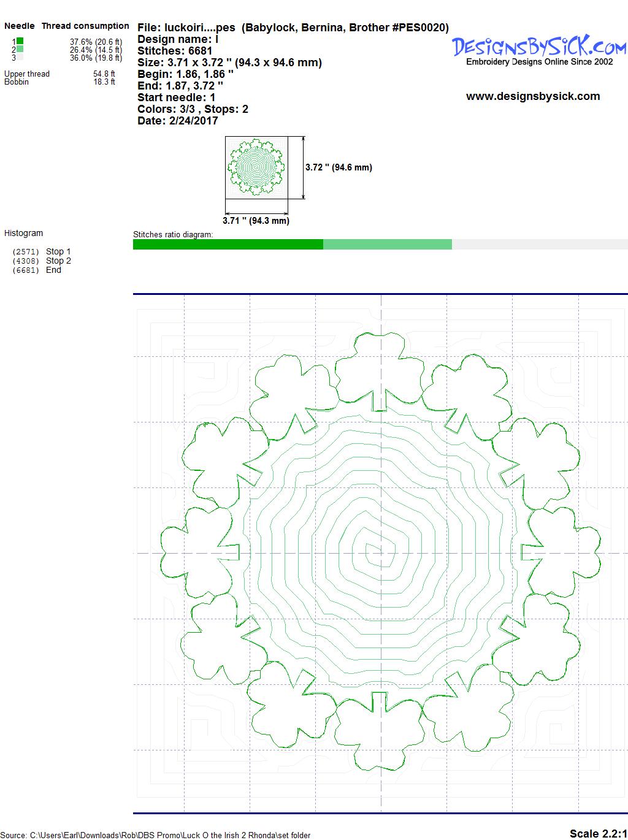Select Stop 1 in the histogram
This screenshot has width=628, height=840.
[x=58, y=251]
